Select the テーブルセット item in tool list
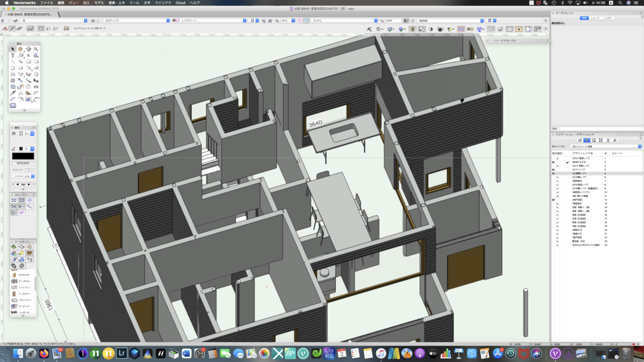This screenshot has width=644, height=362. (24, 281)
